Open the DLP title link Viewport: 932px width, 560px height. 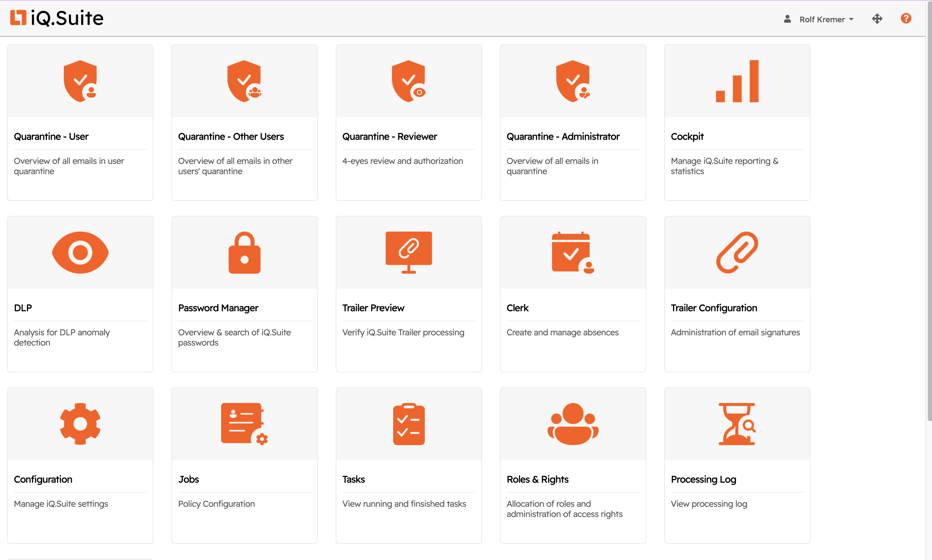point(23,308)
